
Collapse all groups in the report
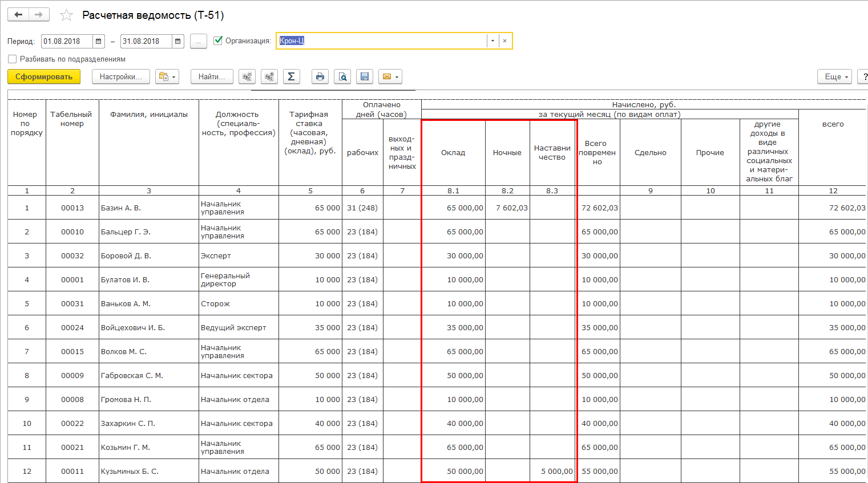click(247, 77)
